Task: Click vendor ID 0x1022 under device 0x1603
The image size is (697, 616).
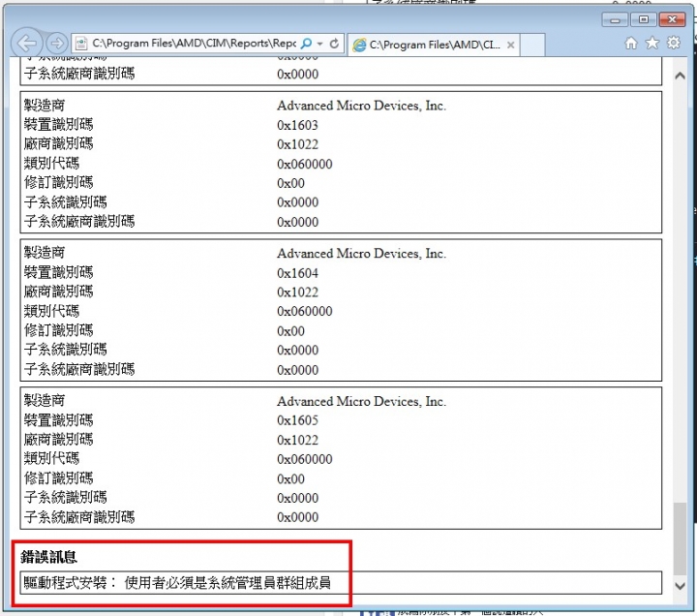Action: (297, 144)
